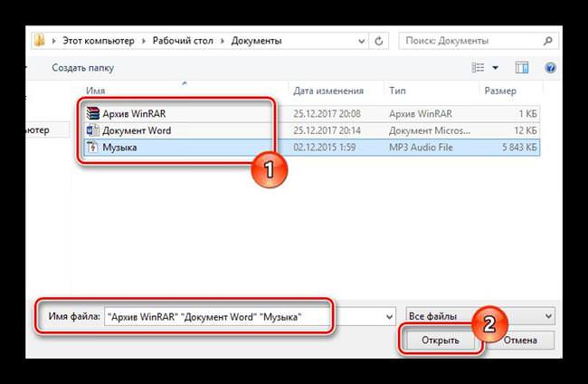Select the partially visible sidebar computer item

point(48,130)
